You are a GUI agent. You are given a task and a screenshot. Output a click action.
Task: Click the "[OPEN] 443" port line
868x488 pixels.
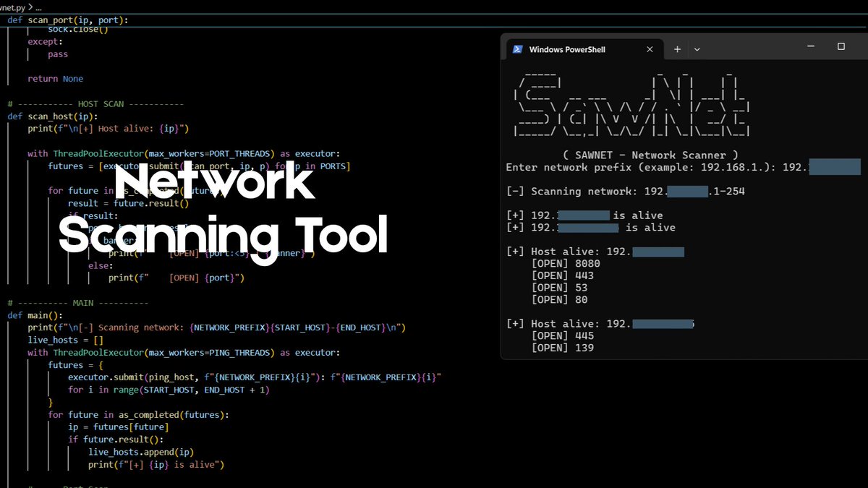[563, 275]
